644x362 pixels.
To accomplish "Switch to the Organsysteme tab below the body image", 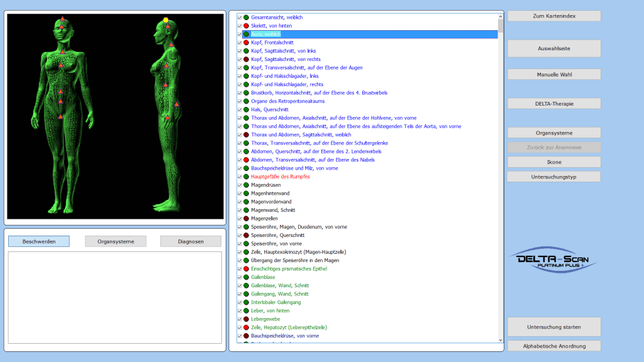I will point(115,241).
